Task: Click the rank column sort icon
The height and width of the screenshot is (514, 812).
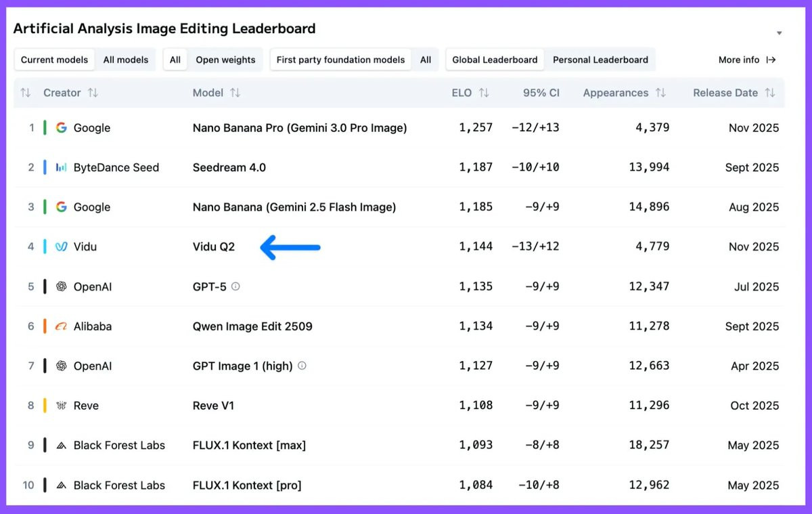Action: coord(26,93)
